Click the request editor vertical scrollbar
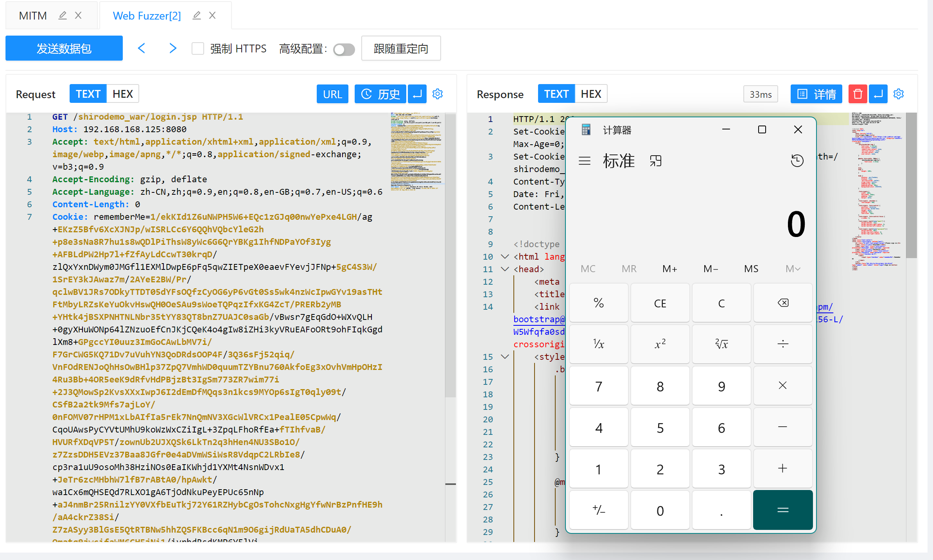 point(450,254)
